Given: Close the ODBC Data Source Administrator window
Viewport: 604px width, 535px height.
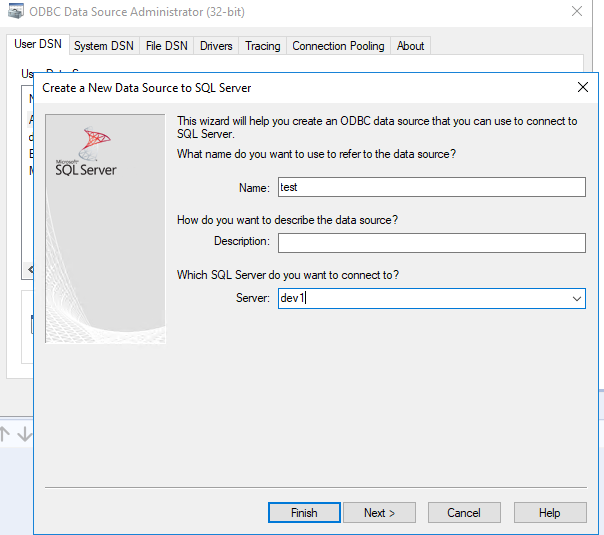Looking at the screenshot, I should tap(577, 12).
